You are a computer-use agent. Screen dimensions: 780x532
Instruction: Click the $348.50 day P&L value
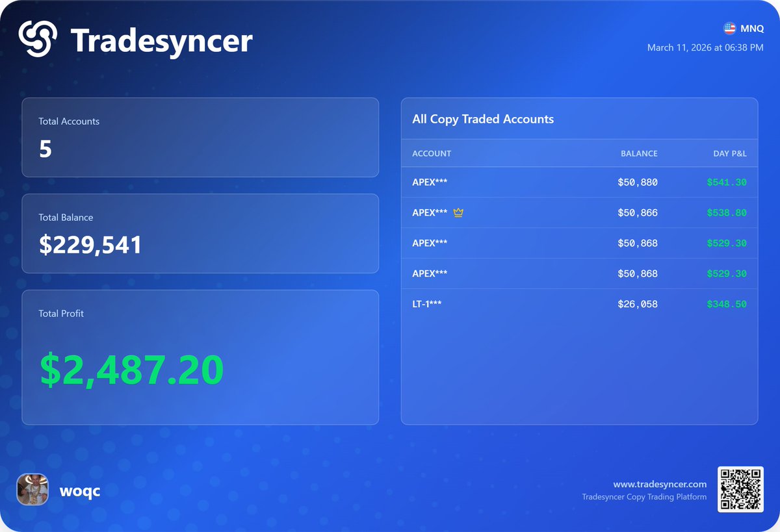coord(727,304)
